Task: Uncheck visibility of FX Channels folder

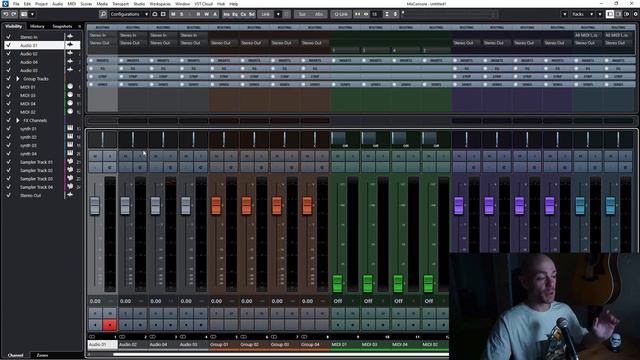Action: (x=8, y=120)
